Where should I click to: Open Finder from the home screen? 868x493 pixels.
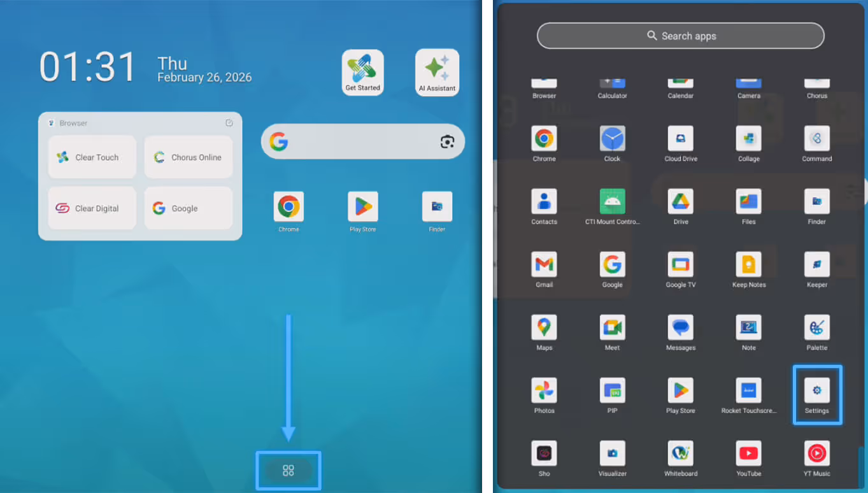pos(437,211)
